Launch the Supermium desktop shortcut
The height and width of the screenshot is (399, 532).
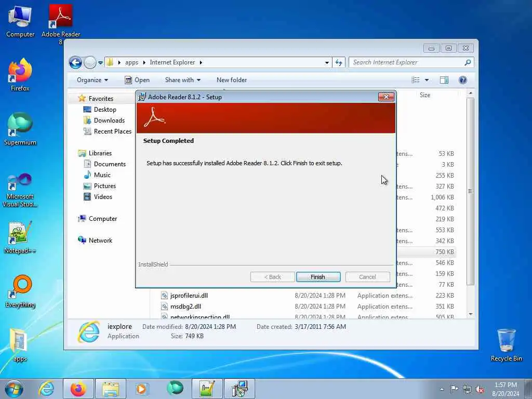[x=20, y=129]
